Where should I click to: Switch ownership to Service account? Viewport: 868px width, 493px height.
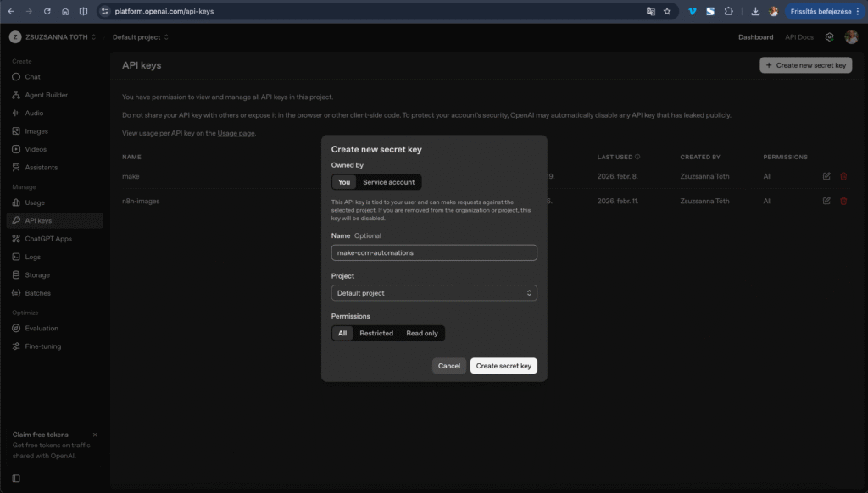coord(388,181)
